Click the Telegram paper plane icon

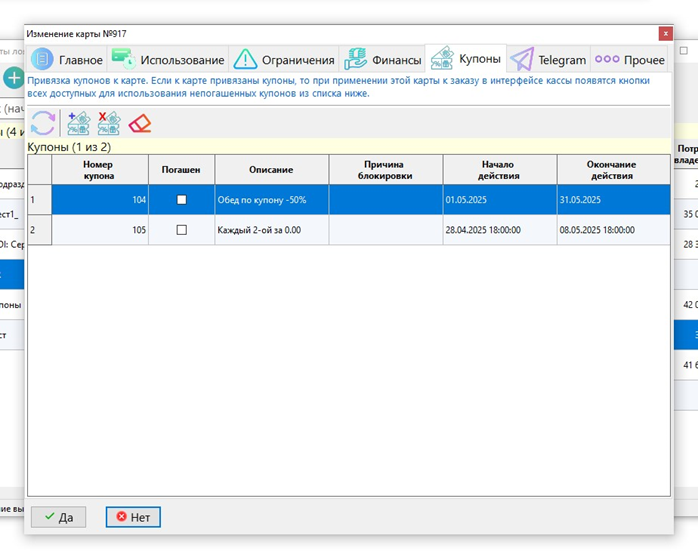[522, 60]
